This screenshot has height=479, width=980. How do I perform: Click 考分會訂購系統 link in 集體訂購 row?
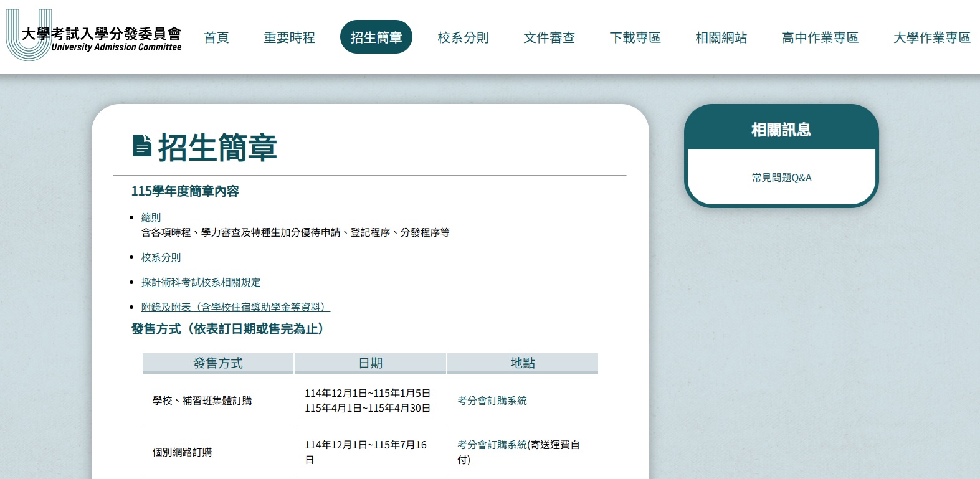tap(492, 401)
